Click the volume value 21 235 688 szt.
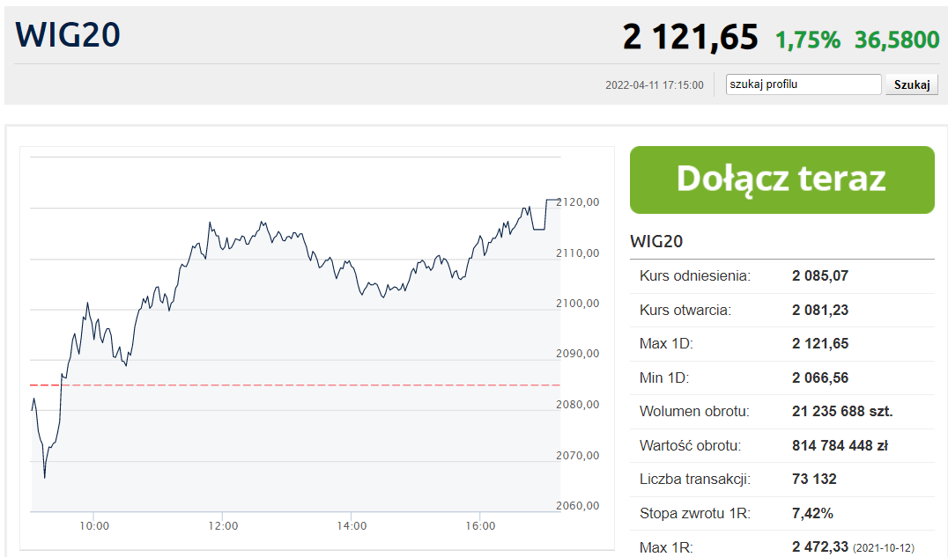 click(842, 411)
